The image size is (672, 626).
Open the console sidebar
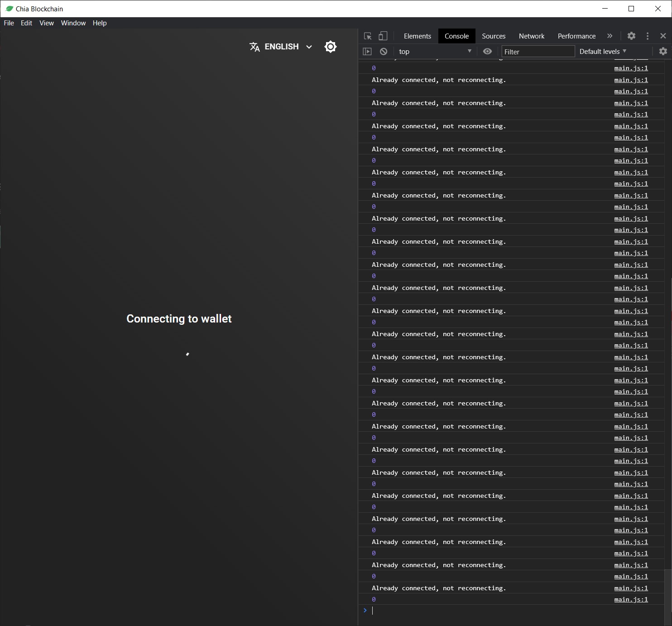tap(367, 51)
